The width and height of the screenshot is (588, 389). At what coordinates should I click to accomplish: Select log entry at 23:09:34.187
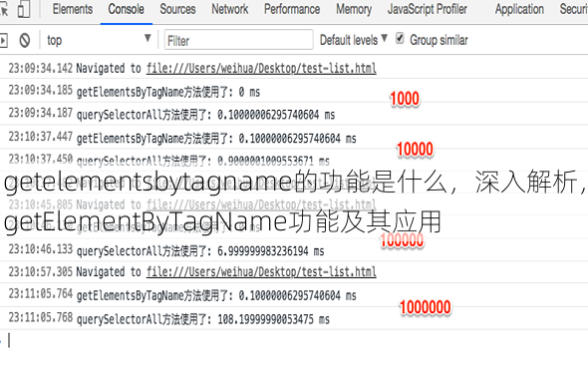tap(294, 114)
